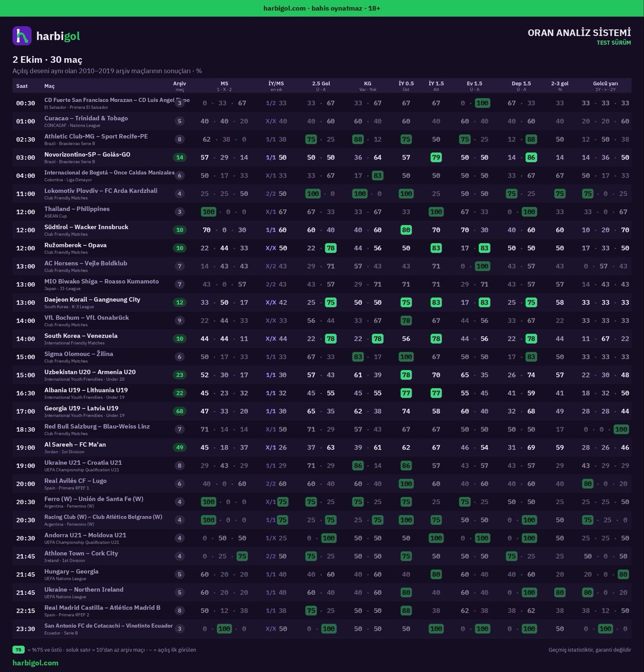644x672 pixels.
Task: Select the Arşiv column header
Action: 179,86
